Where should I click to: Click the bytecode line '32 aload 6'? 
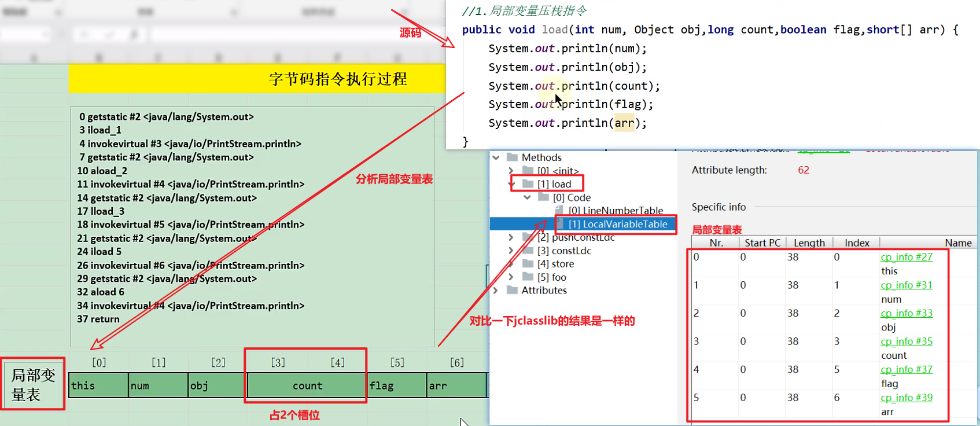pos(101,292)
